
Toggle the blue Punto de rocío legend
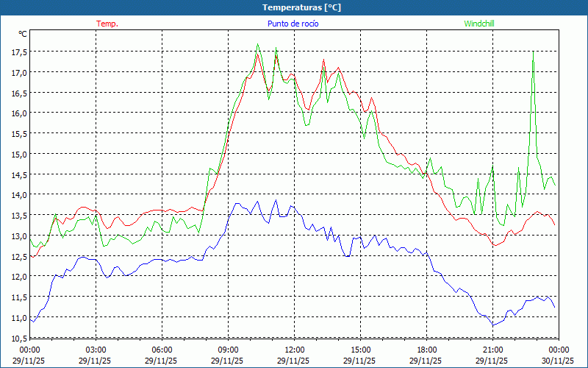293,24
